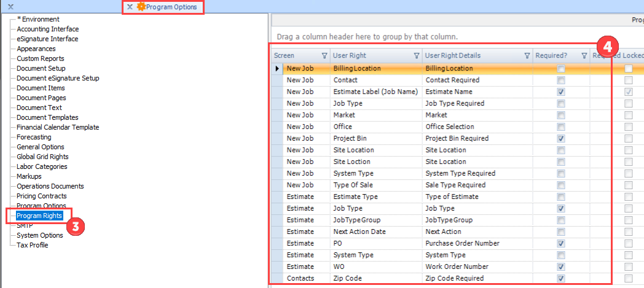Click the 'Type Of Sale' cell
Viewport: 644px width, 288px height.
376,185
